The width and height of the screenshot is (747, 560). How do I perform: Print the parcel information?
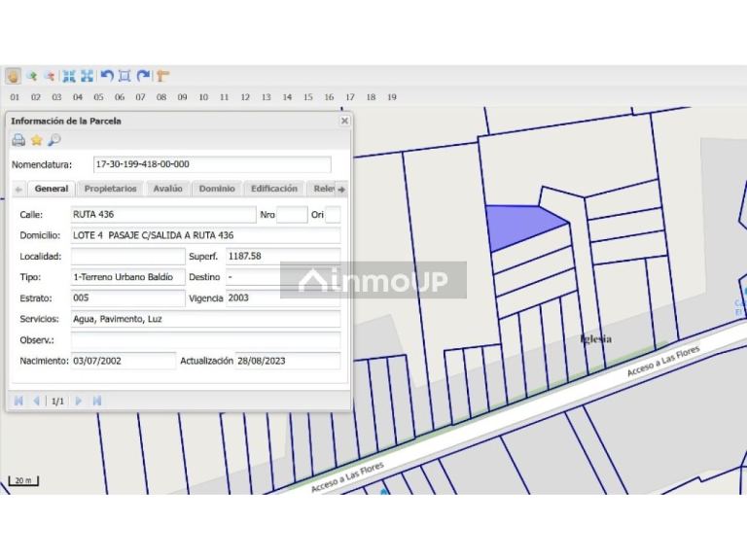point(18,140)
